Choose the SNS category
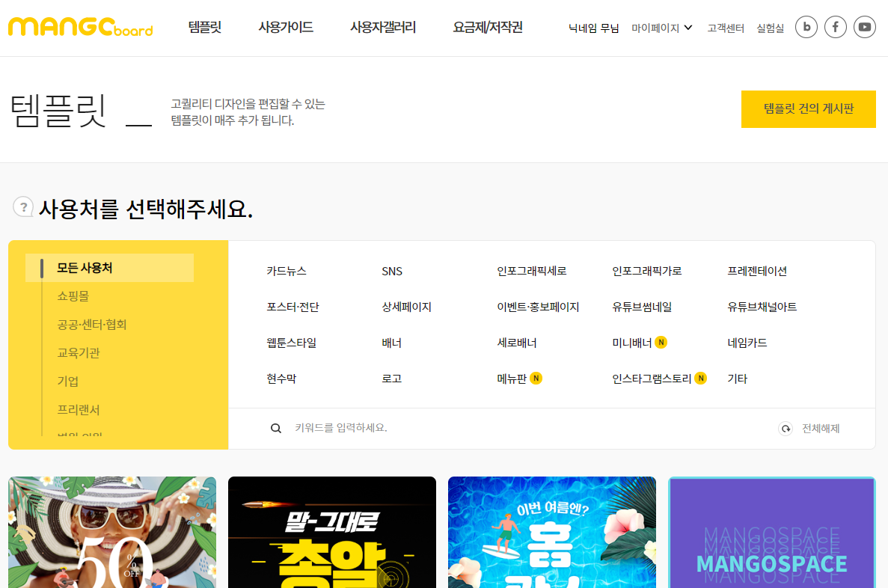 392,272
